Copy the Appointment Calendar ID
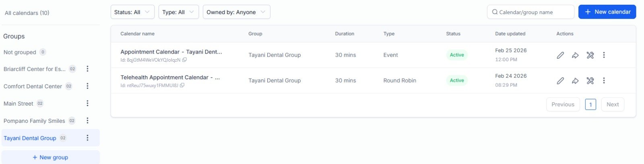Image resolution: width=644 pixels, height=164 pixels. click(184, 60)
